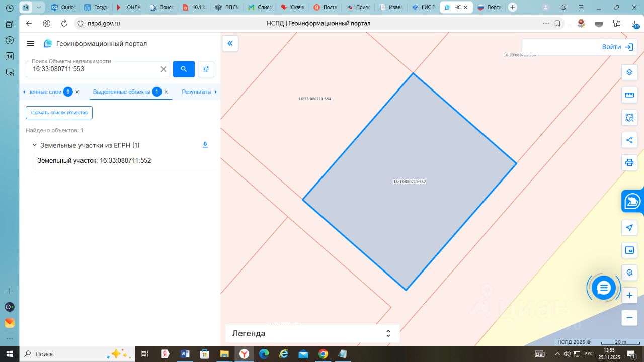Collapse the left sidebar panel
This screenshot has height=362, width=644.
point(230,43)
